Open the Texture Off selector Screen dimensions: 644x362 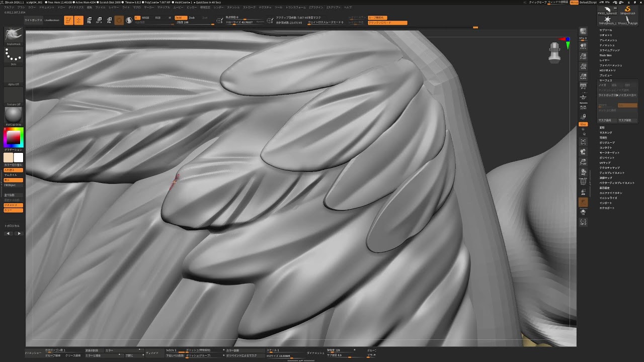(x=14, y=97)
